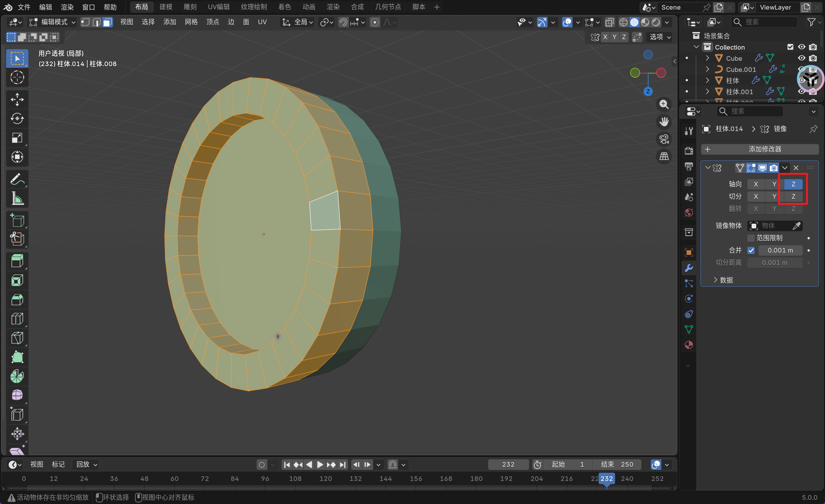Uncheck the mirror Merge checkbox
The width and height of the screenshot is (825, 504).
pyautogui.click(x=751, y=250)
